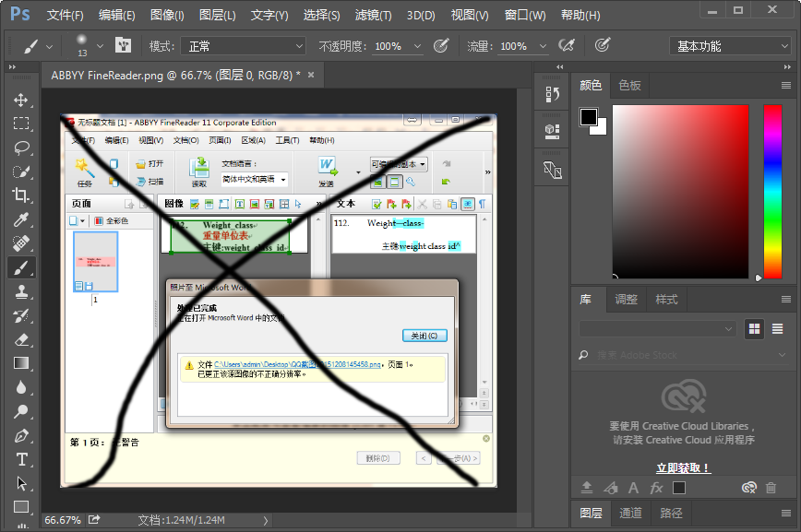Click the color picker gradient field
This screenshot has height=532, width=801.
(680, 192)
